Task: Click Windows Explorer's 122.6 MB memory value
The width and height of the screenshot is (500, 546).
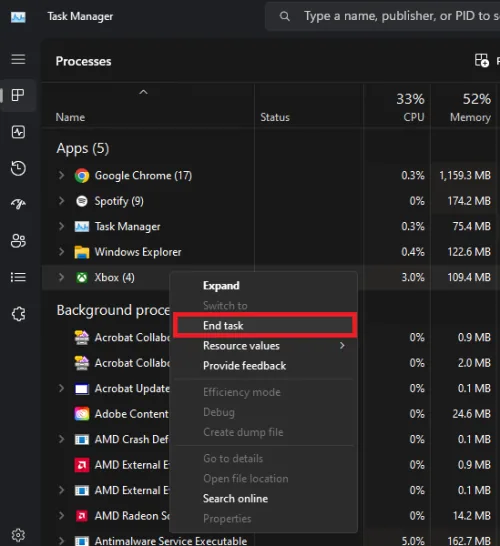Action: (x=469, y=252)
